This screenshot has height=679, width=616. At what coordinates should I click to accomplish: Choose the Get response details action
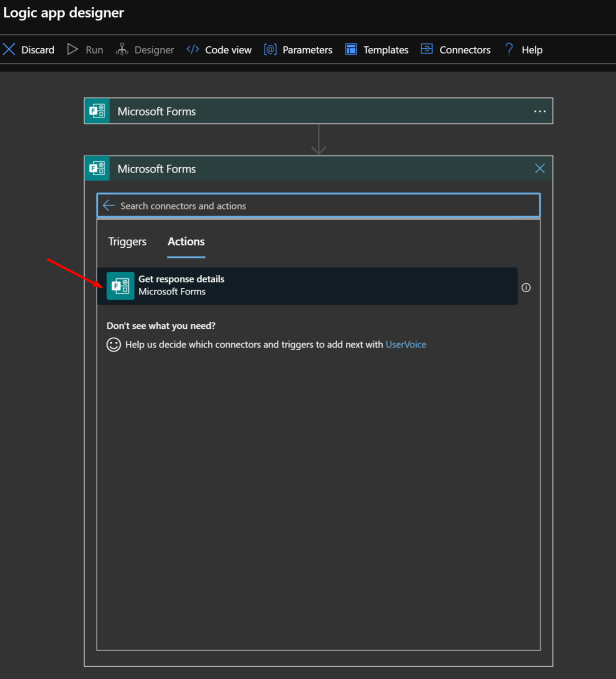[x=307, y=286]
